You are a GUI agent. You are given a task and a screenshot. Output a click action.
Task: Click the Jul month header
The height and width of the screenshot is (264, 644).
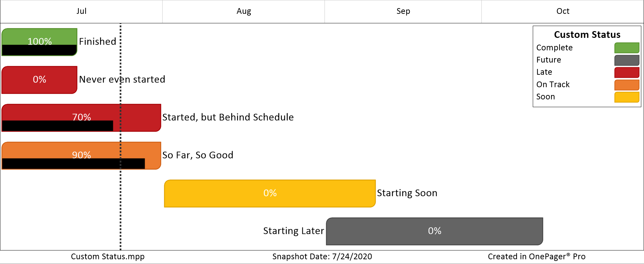click(81, 11)
